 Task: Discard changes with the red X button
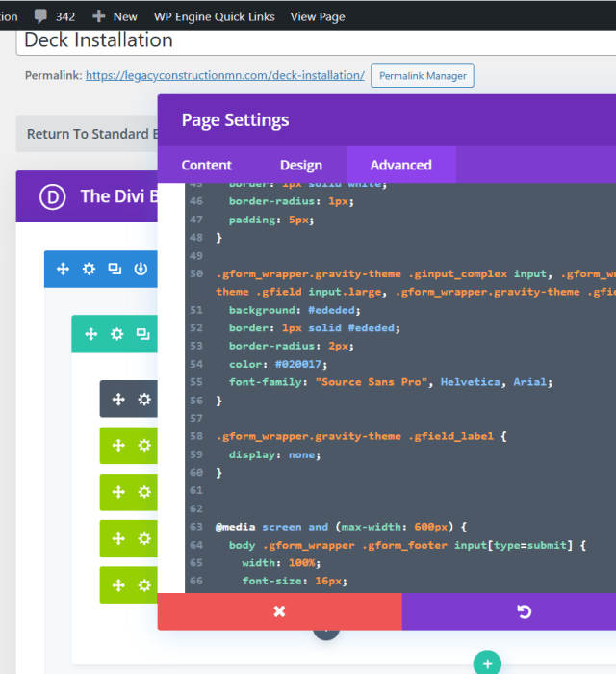coord(280,611)
